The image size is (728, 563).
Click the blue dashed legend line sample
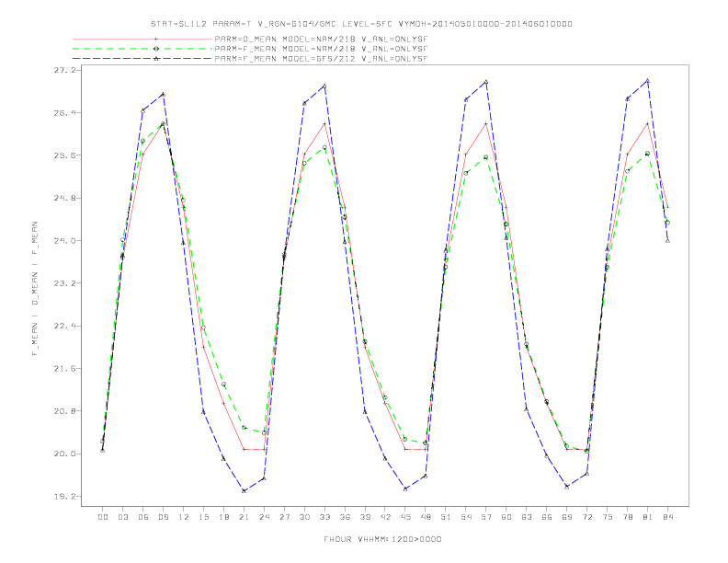point(142,59)
